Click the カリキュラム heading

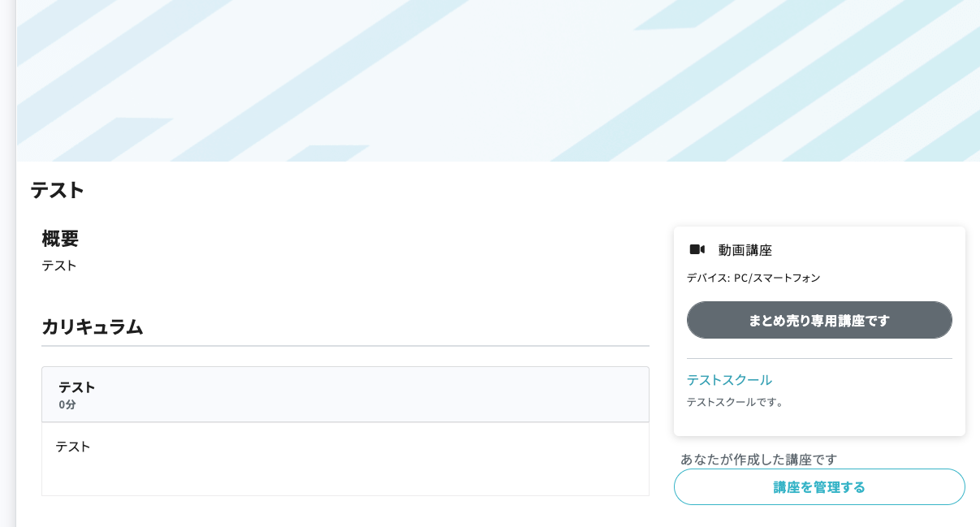[93, 326]
